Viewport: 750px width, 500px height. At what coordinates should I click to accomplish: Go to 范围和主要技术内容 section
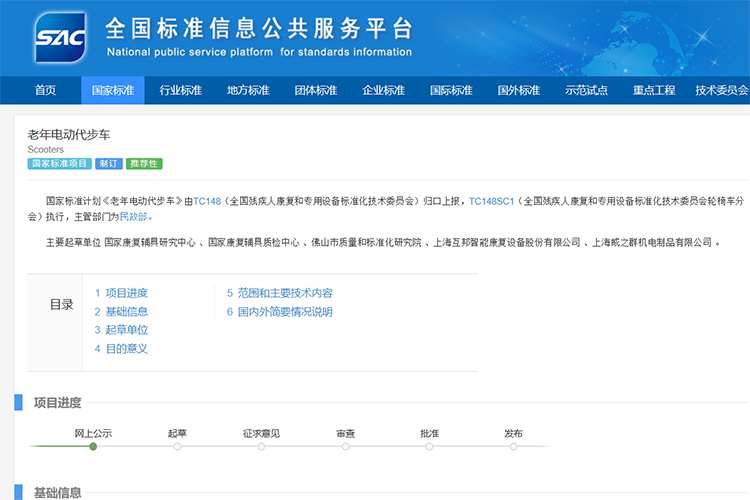(279, 293)
